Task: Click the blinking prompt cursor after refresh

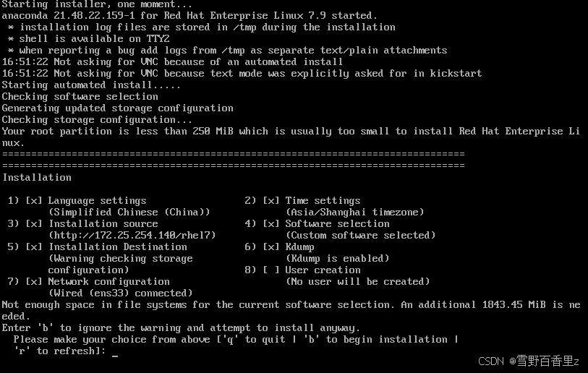Action: (x=115, y=356)
